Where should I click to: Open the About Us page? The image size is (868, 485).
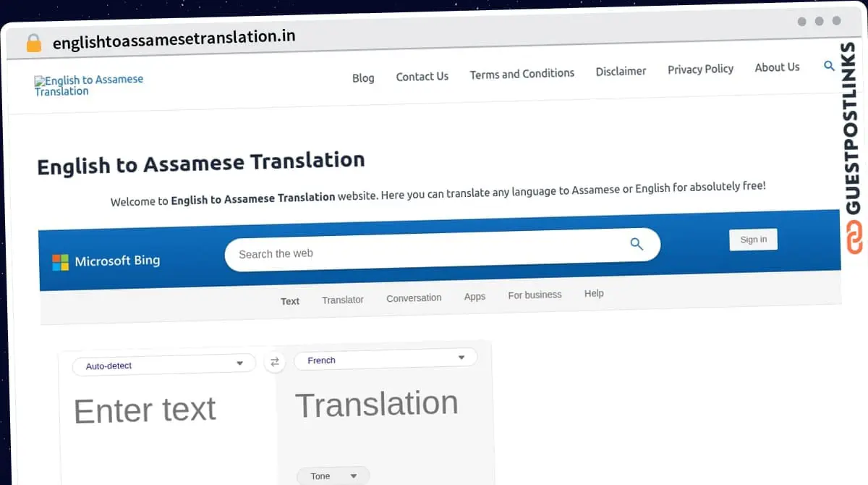click(x=777, y=67)
